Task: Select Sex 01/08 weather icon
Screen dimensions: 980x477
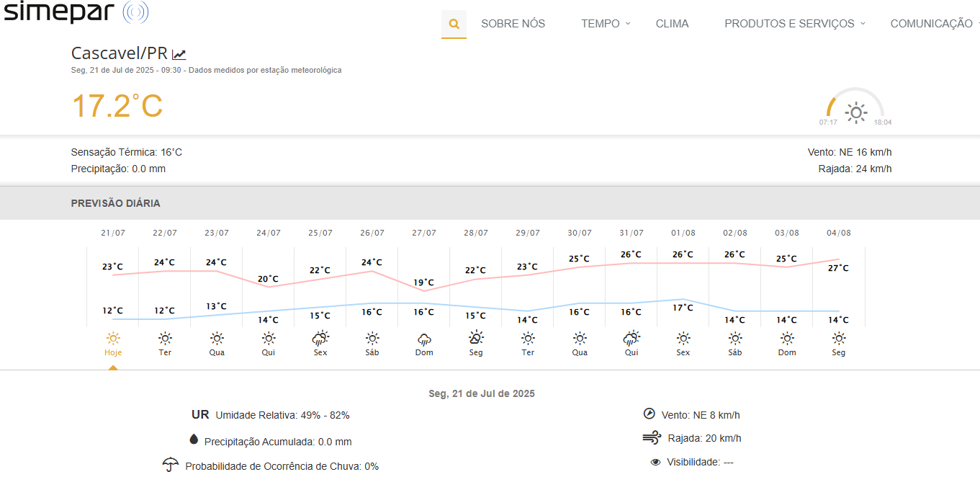Action: point(683,338)
